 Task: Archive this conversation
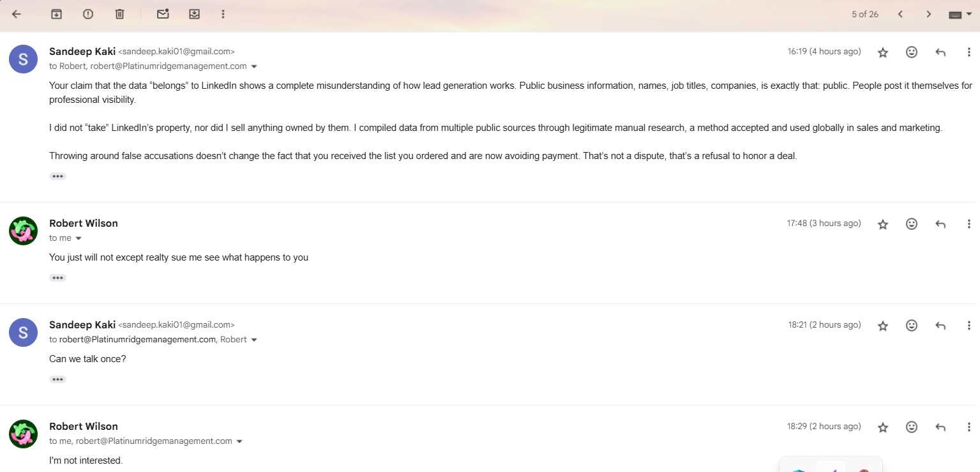point(56,14)
